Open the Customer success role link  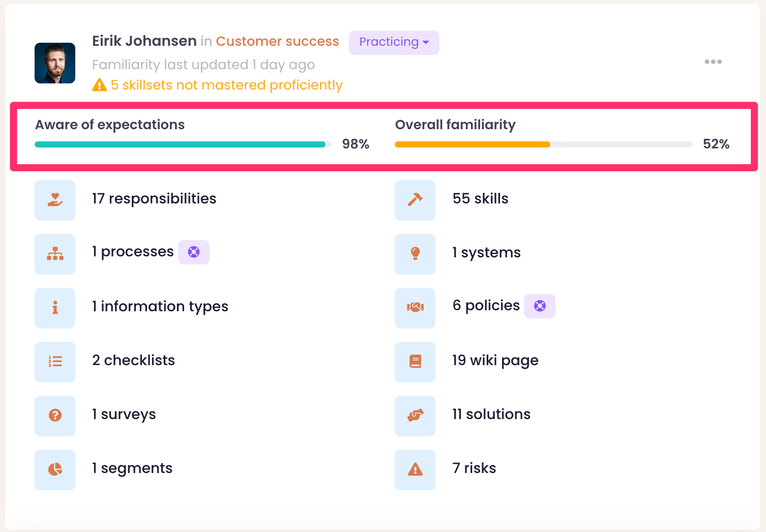[277, 41]
